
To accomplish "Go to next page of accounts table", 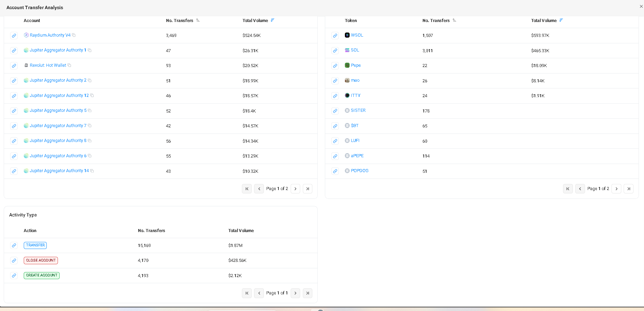I will pos(295,189).
